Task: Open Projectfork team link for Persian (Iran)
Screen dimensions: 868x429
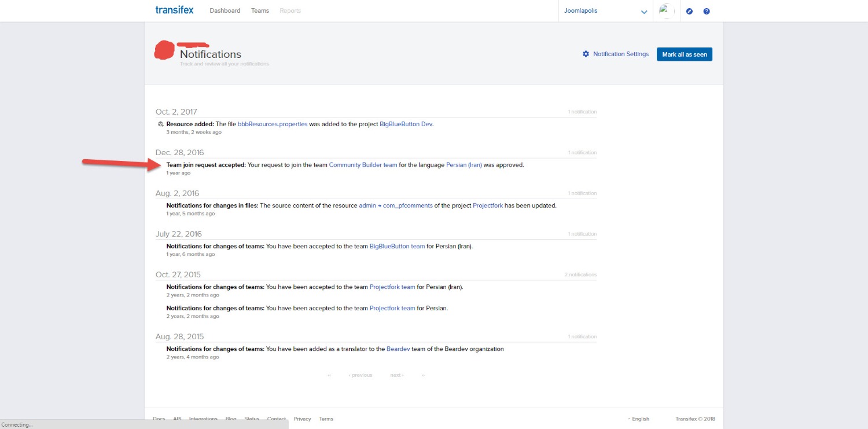Action: (x=392, y=287)
